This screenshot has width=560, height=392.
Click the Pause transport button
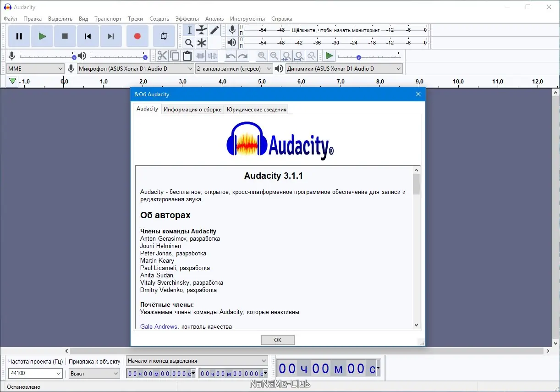tap(19, 36)
